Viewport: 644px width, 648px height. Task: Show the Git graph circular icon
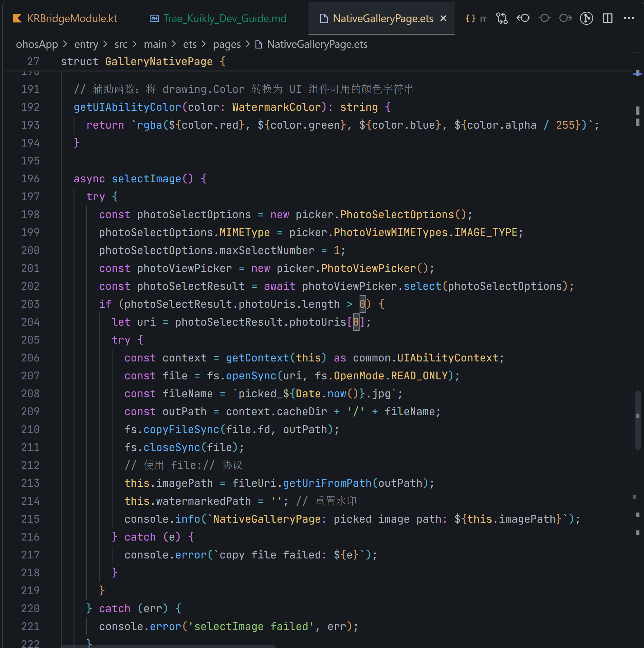click(586, 18)
